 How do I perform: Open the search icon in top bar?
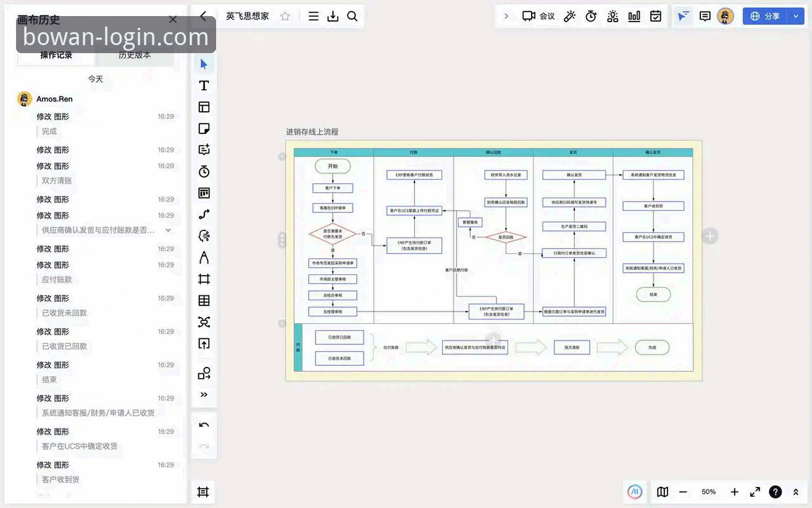click(x=353, y=16)
